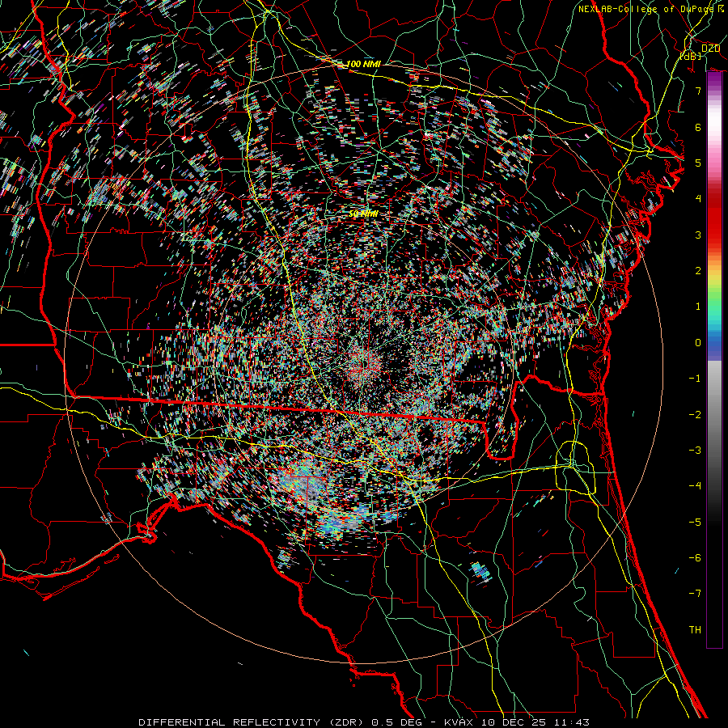
Task: Click the Differential Reflectivity ZDR caption text
Action: coord(252,722)
